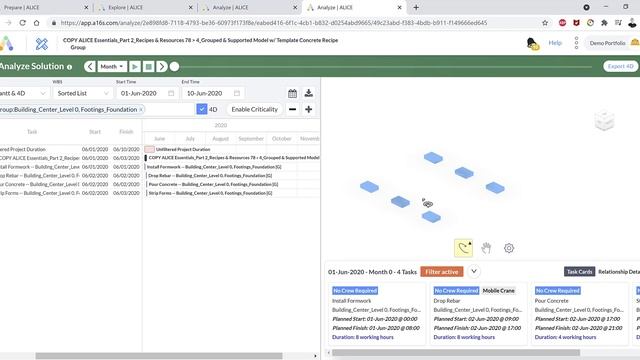The height and width of the screenshot is (360, 640).
Task: Toggle the 4D checkbox
Action: (x=202, y=109)
